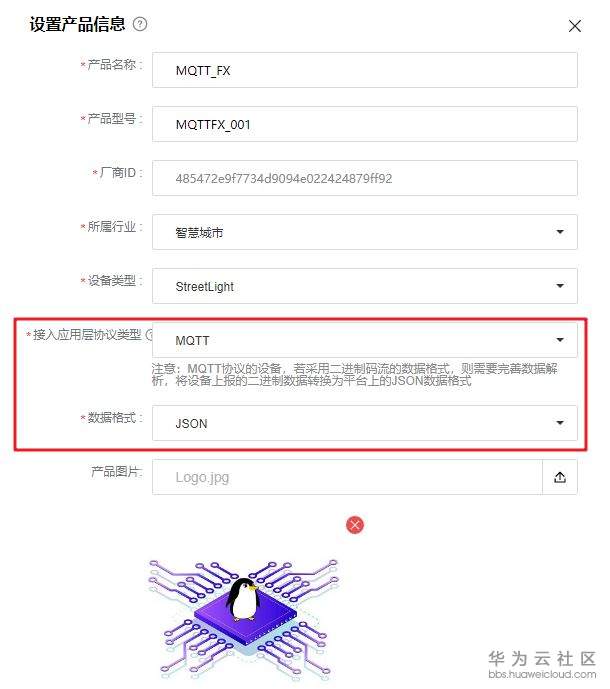Focus the 产品名称 field containing MQTT_FX

[x=365, y=70]
